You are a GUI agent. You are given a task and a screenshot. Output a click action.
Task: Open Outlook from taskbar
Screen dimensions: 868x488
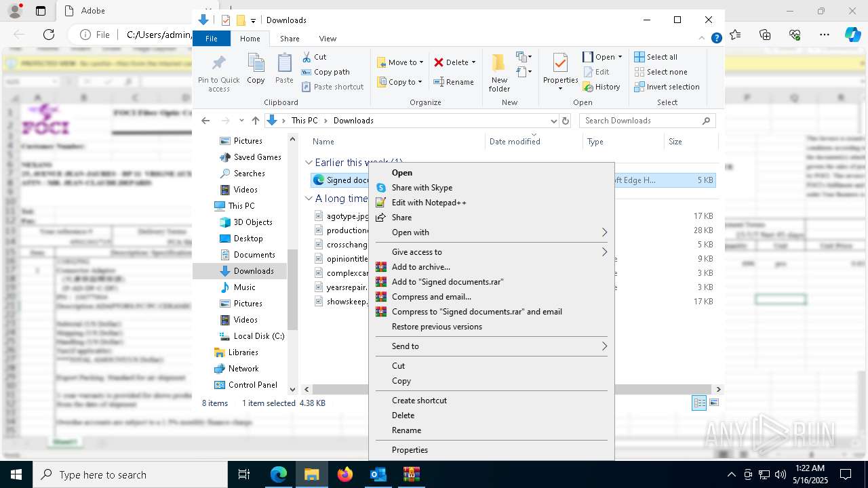click(x=378, y=474)
